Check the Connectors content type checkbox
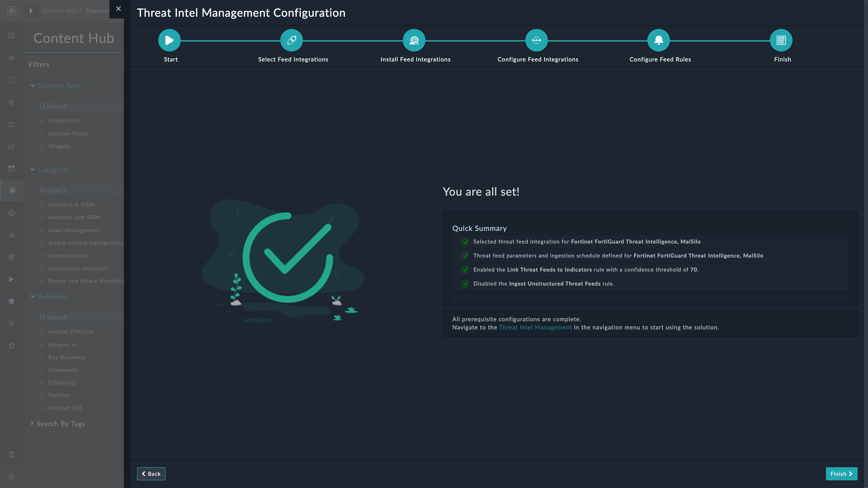 [x=42, y=121]
